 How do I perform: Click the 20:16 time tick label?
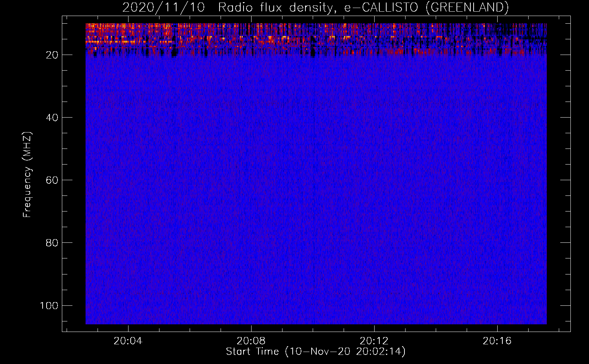[497, 341]
